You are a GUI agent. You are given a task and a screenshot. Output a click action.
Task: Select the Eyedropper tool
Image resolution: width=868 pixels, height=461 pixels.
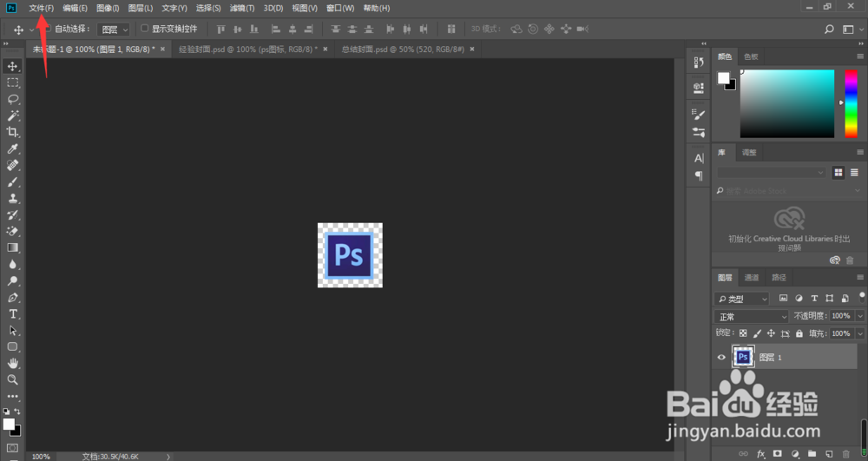12,148
